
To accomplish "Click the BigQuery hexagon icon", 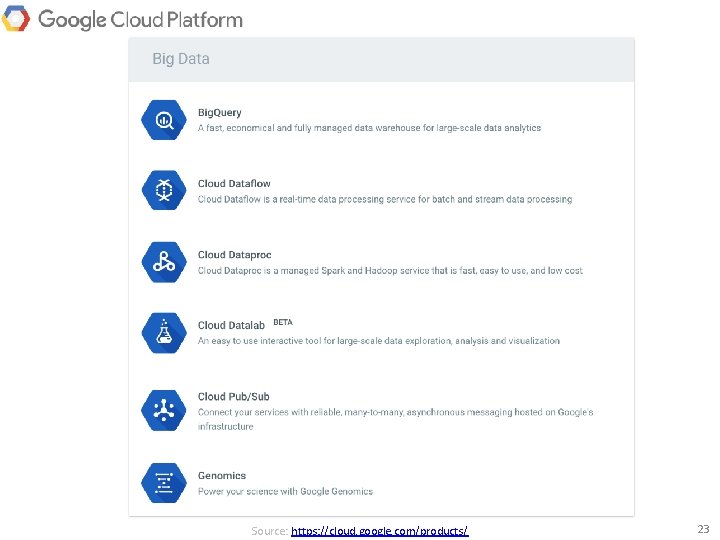I will (164, 120).
